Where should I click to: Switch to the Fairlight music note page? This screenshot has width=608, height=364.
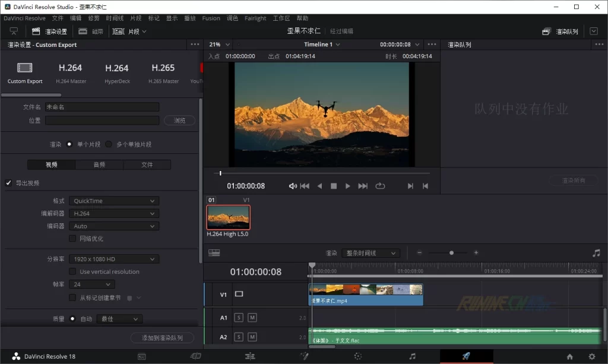click(412, 356)
